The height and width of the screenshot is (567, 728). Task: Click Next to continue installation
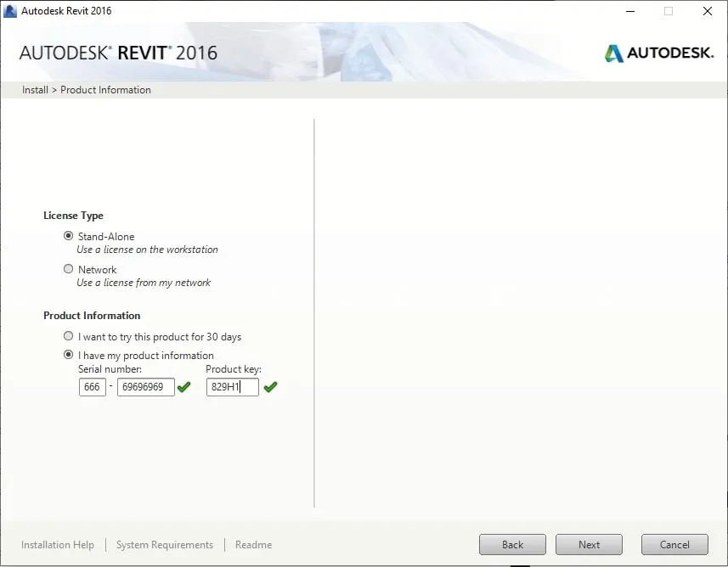(x=589, y=544)
